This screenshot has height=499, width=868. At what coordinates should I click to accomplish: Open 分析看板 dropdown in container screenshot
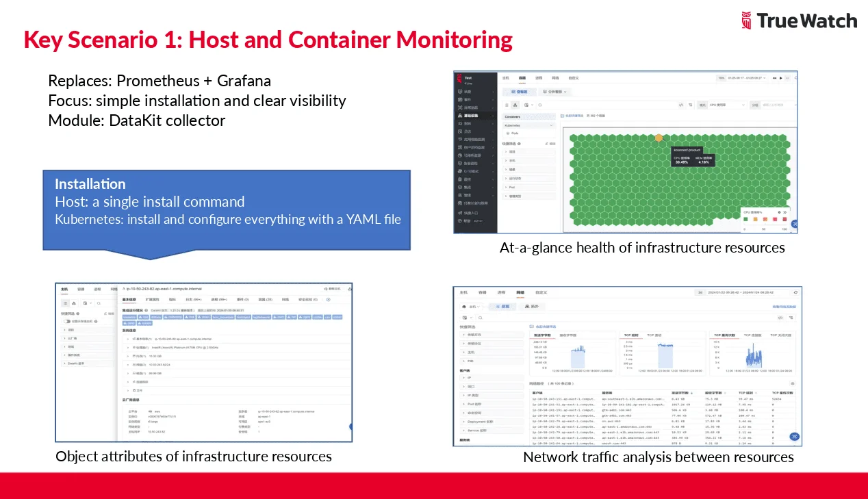click(x=554, y=92)
